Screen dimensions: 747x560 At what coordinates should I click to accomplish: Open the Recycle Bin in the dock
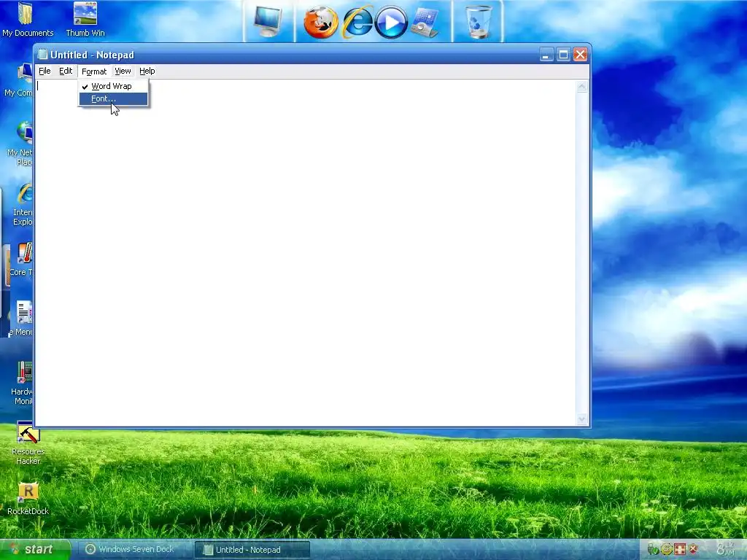[479, 22]
